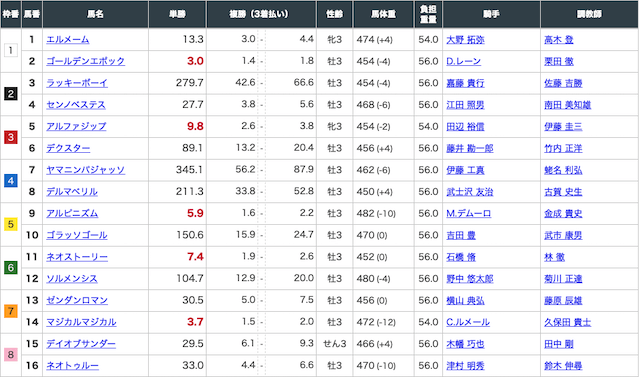
Task: Open jockey link 武士沢 友治
Action: pos(470,192)
